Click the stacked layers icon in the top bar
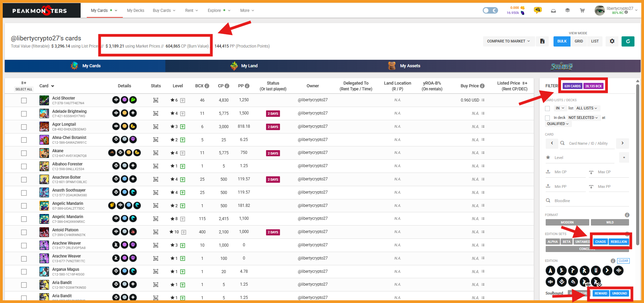 (x=567, y=10)
